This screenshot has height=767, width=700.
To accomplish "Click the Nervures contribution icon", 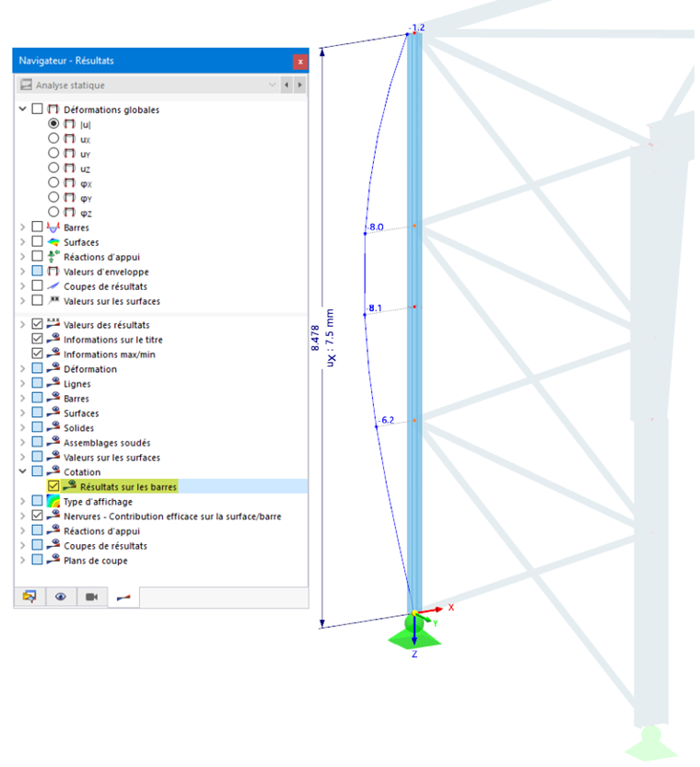I will (x=53, y=515).
